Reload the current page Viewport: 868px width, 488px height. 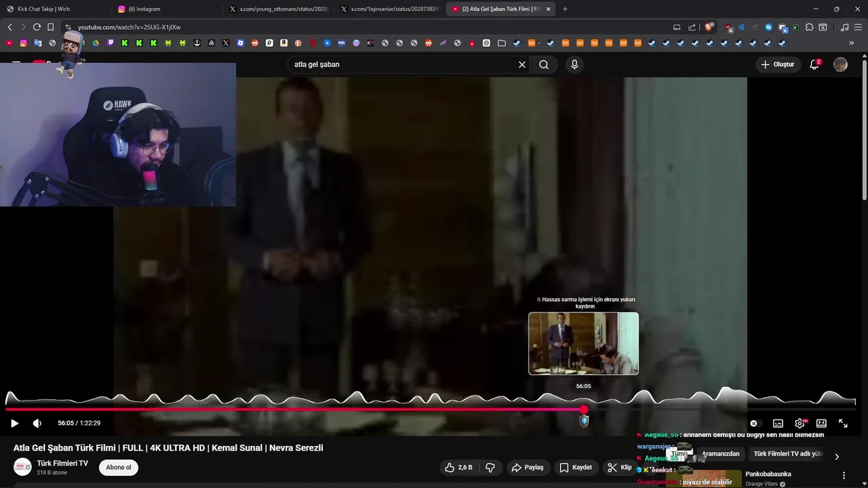click(x=37, y=27)
